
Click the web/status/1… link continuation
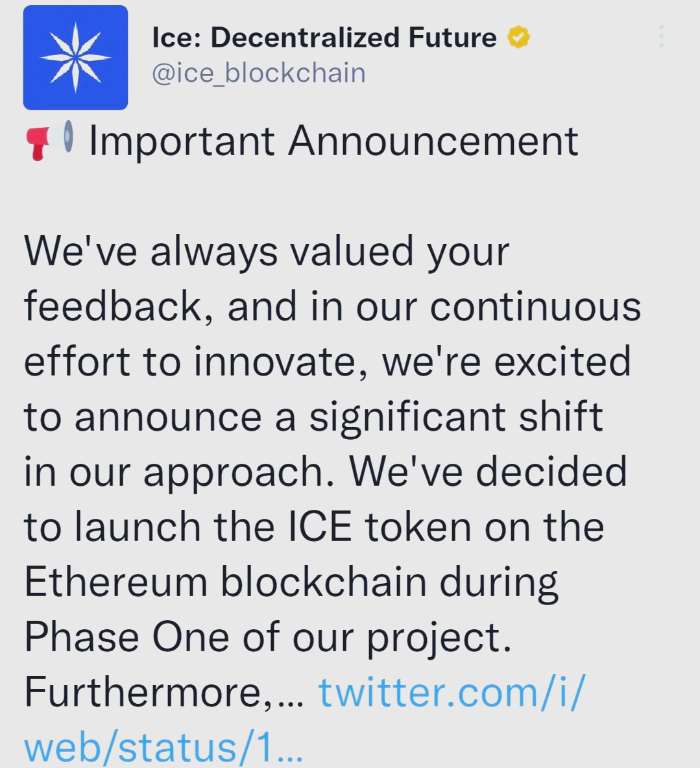click(163, 747)
